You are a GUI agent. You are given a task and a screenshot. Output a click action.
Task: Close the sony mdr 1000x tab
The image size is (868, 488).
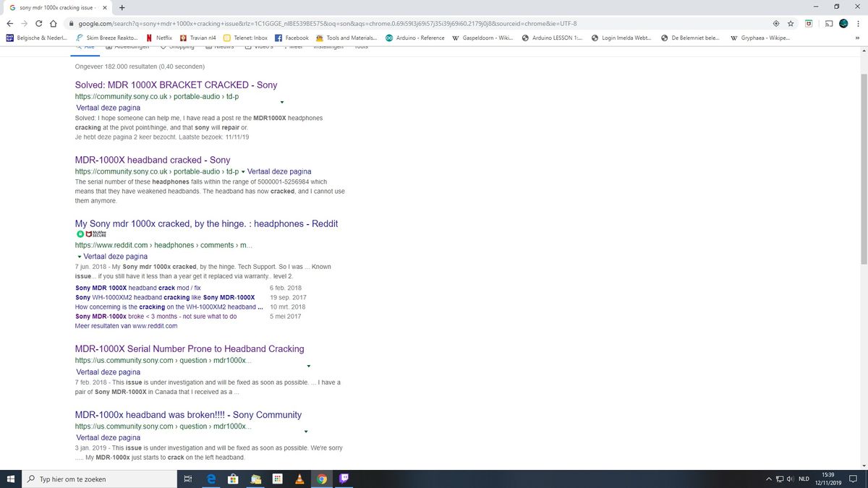pyautogui.click(x=105, y=7)
